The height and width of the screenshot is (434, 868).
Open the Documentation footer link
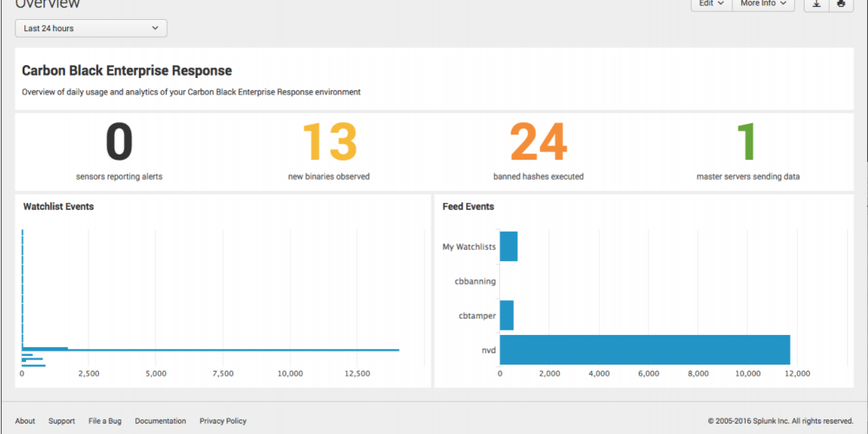pos(161,421)
